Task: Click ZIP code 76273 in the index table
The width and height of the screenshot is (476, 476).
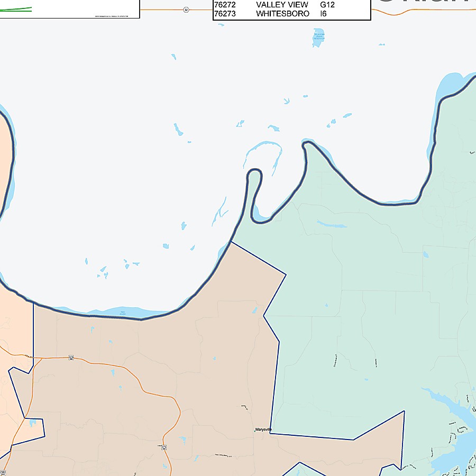Action: click(225, 14)
